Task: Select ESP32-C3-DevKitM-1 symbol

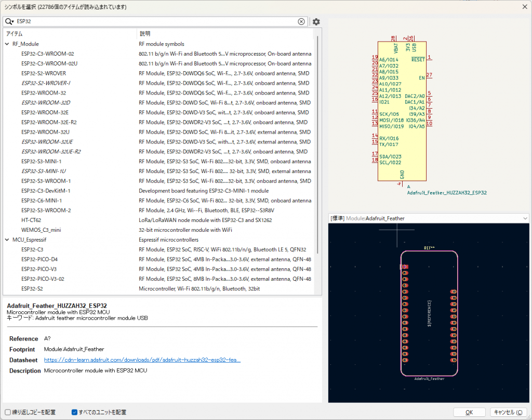Action: 46,191
